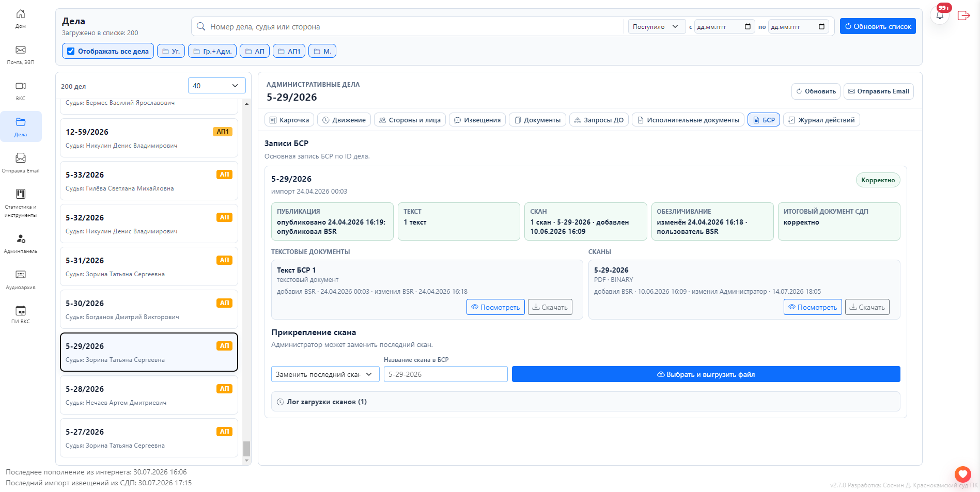Click Название скана в БСР field

[445, 374]
